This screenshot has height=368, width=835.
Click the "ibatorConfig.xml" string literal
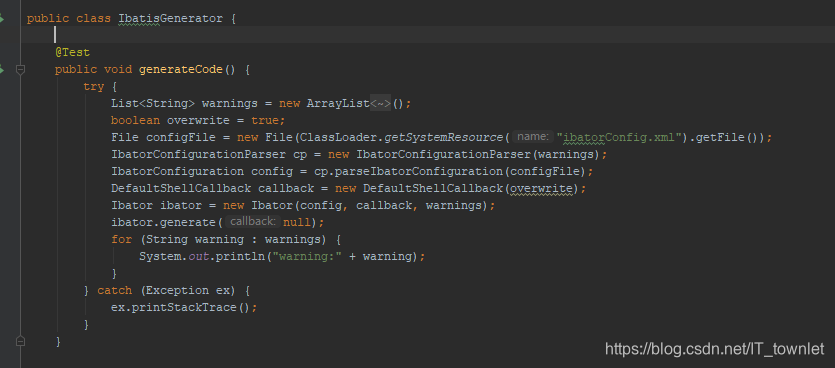620,137
